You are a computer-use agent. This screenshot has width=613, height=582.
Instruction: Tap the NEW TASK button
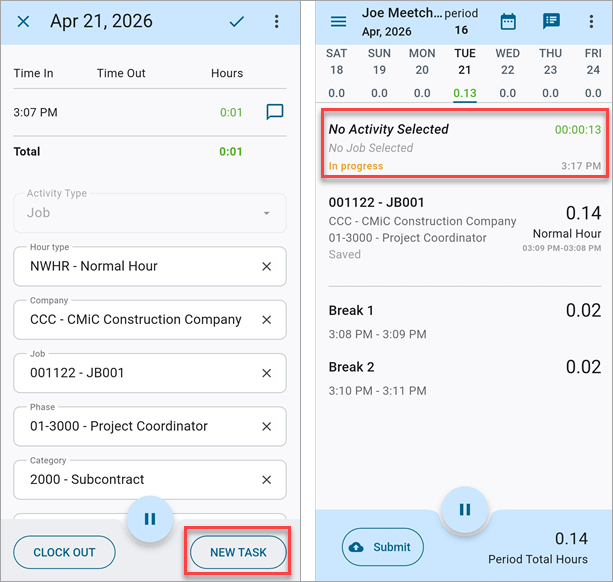[238, 552]
